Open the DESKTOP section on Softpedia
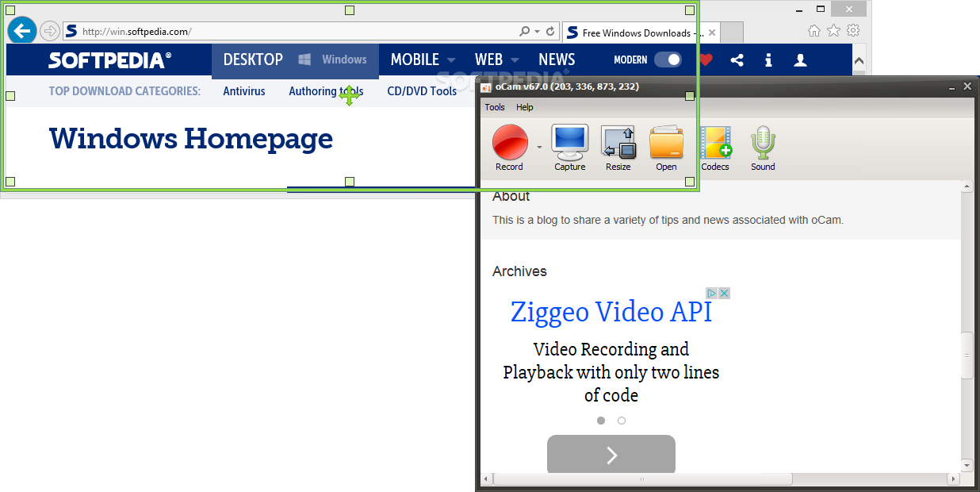 (253, 60)
